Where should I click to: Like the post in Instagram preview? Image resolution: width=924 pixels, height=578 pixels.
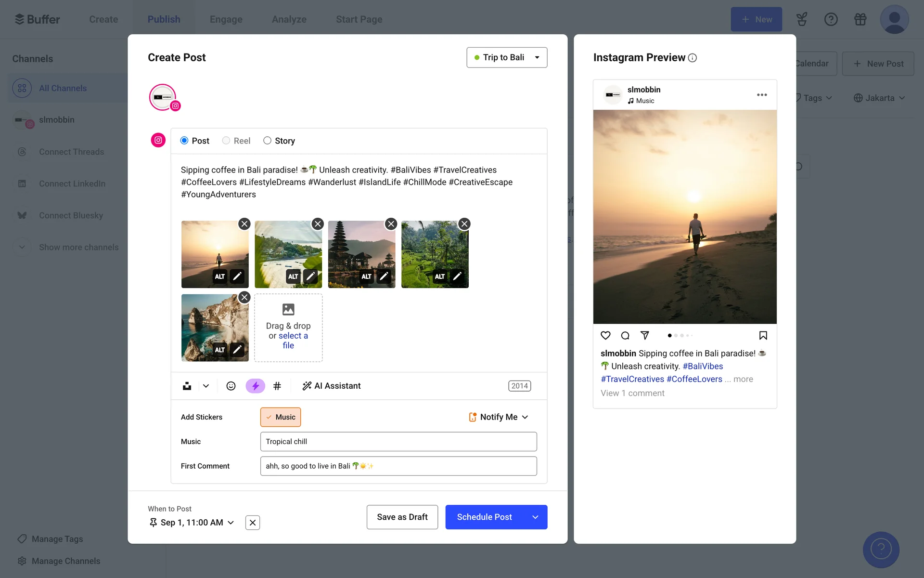tap(605, 335)
